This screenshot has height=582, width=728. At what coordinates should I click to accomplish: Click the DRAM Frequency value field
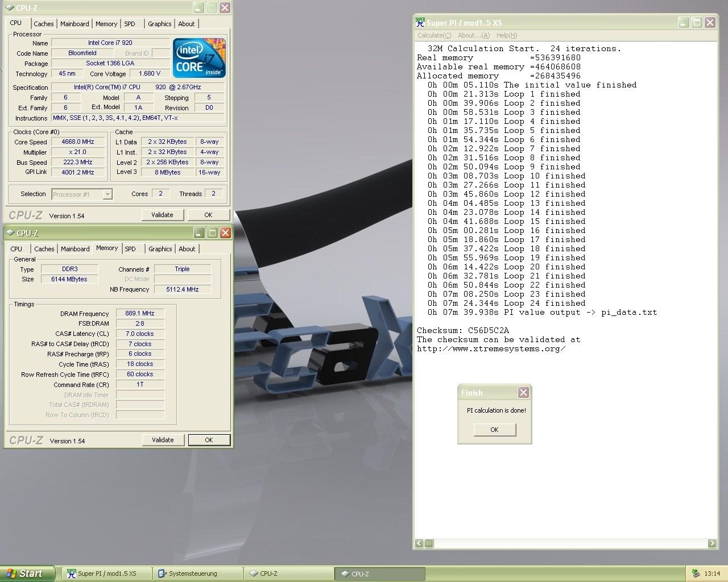(140, 313)
